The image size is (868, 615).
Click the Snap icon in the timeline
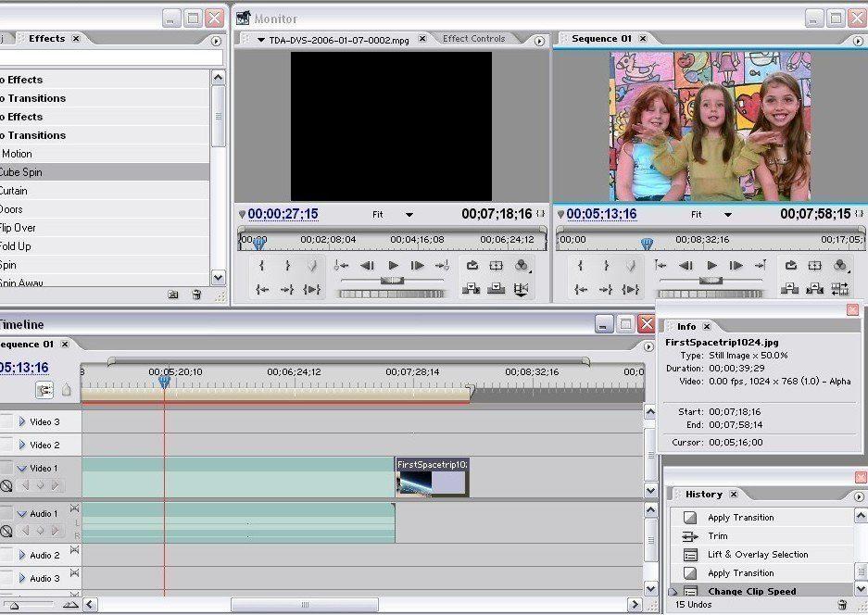(44, 390)
